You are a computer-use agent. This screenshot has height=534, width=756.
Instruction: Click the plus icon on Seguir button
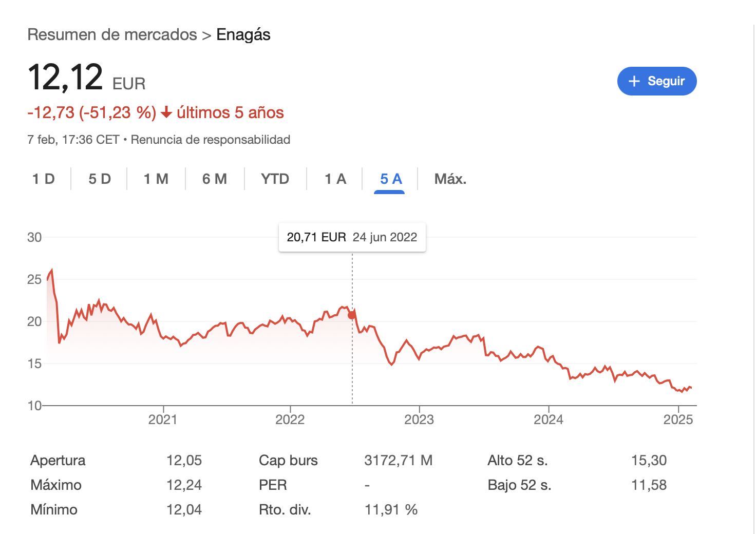[634, 81]
